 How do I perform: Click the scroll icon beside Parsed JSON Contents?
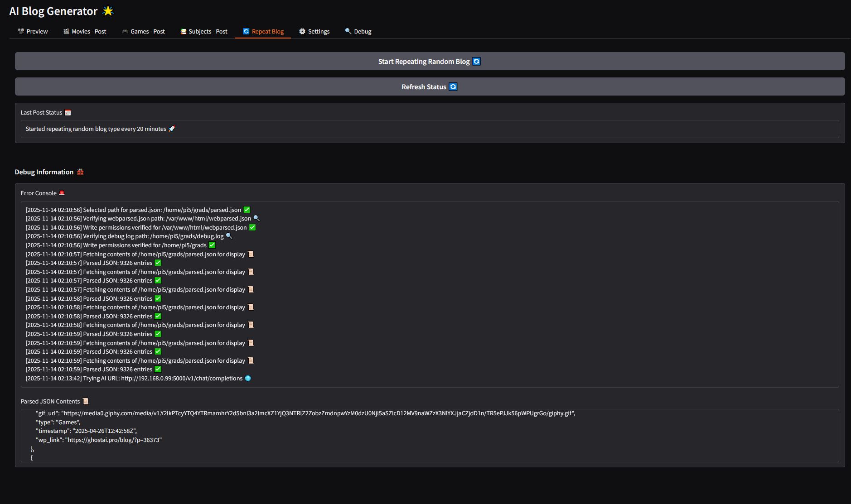tap(85, 401)
